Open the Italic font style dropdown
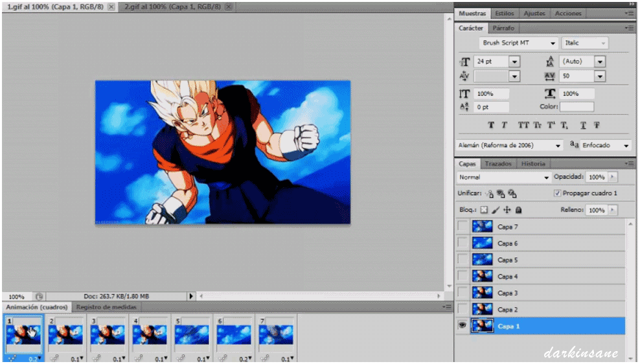The height and width of the screenshot is (364, 640). (x=603, y=43)
